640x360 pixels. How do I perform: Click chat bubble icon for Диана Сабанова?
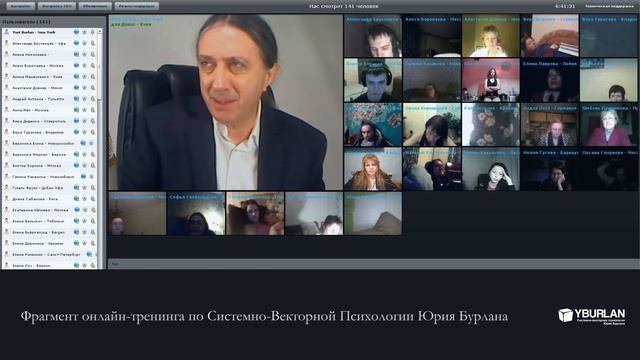[76, 199]
